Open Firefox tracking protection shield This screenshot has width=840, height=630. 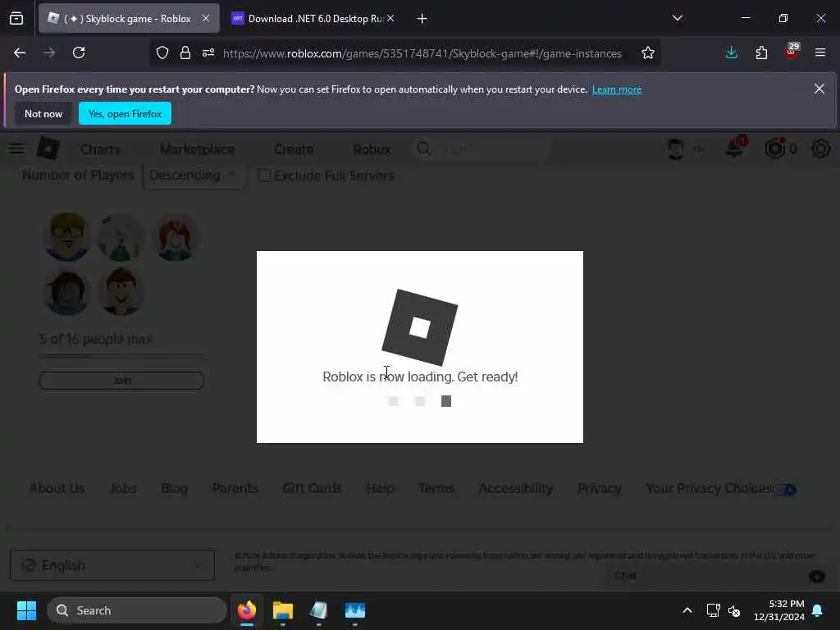[162, 52]
